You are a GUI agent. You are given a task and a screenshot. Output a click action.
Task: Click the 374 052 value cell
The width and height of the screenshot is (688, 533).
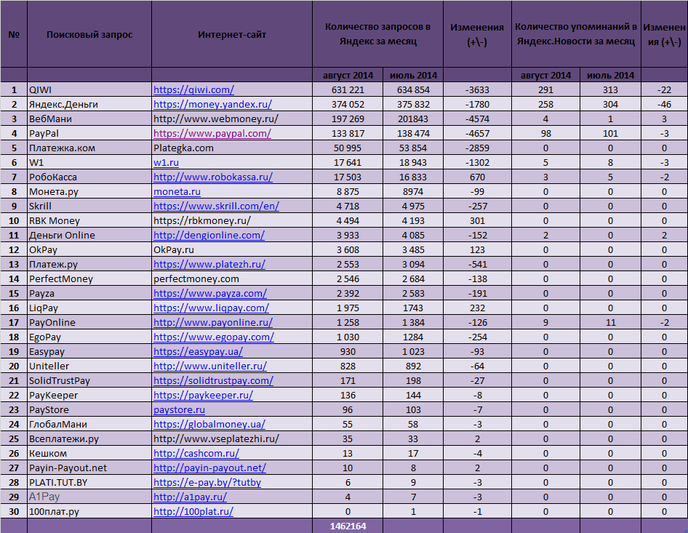point(348,104)
